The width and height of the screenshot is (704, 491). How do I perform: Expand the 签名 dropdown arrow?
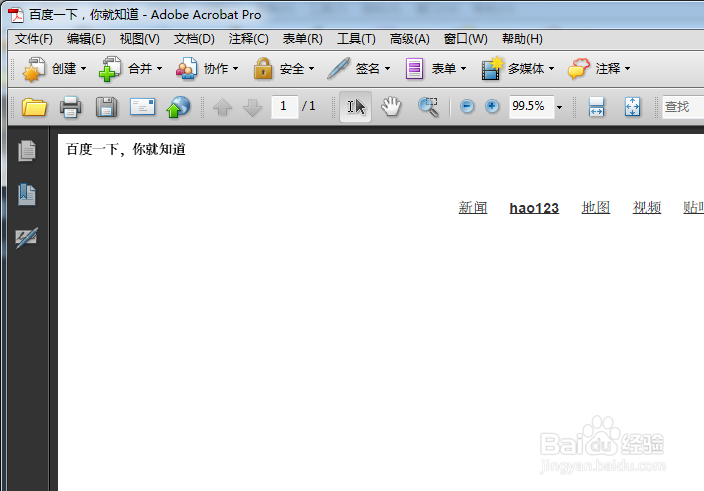pyautogui.click(x=387, y=69)
